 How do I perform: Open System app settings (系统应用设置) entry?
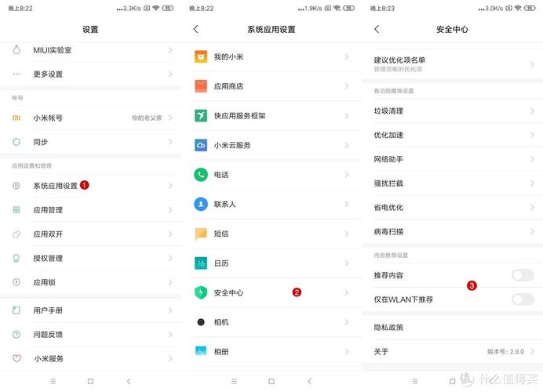91,186
